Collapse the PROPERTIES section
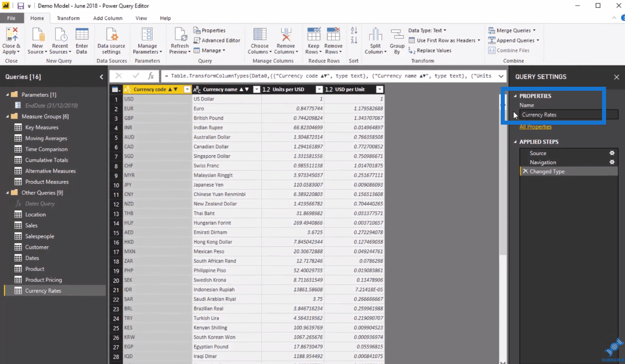Screen dimensions: 625x364 pos(516,96)
